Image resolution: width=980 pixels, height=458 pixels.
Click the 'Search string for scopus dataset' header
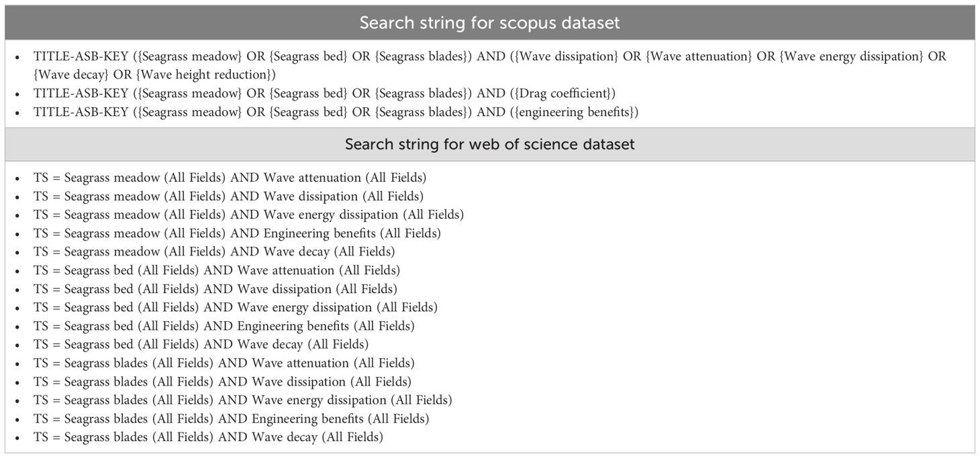[x=489, y=23]
